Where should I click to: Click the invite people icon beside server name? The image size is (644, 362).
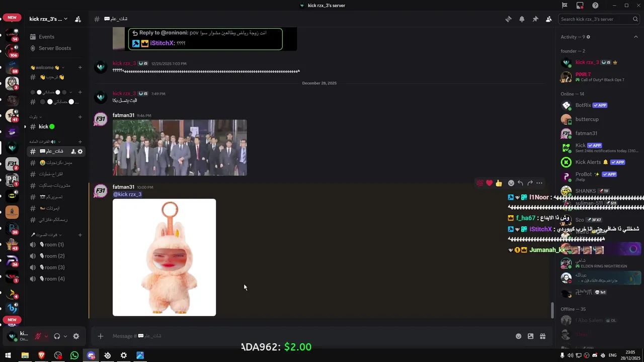coord(77,19)
